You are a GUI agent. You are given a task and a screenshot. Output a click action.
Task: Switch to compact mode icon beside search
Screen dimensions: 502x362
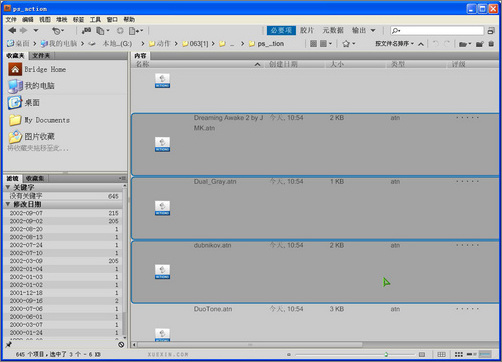click(x=491, y=31)
